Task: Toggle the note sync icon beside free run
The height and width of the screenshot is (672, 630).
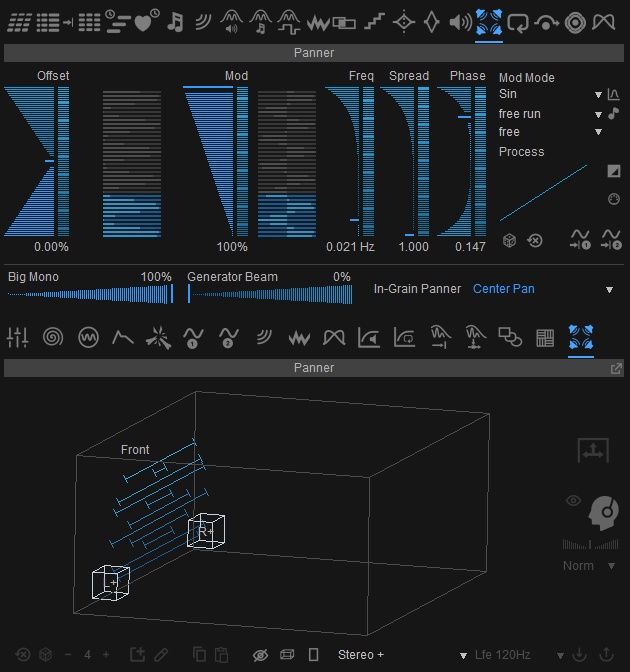Action: click(614, 114)
